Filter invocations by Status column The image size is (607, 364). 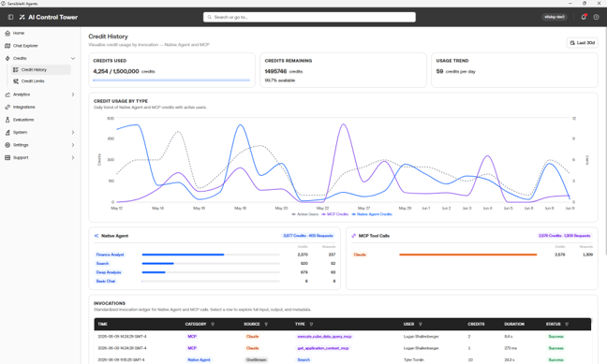click(x=567, y=324)
